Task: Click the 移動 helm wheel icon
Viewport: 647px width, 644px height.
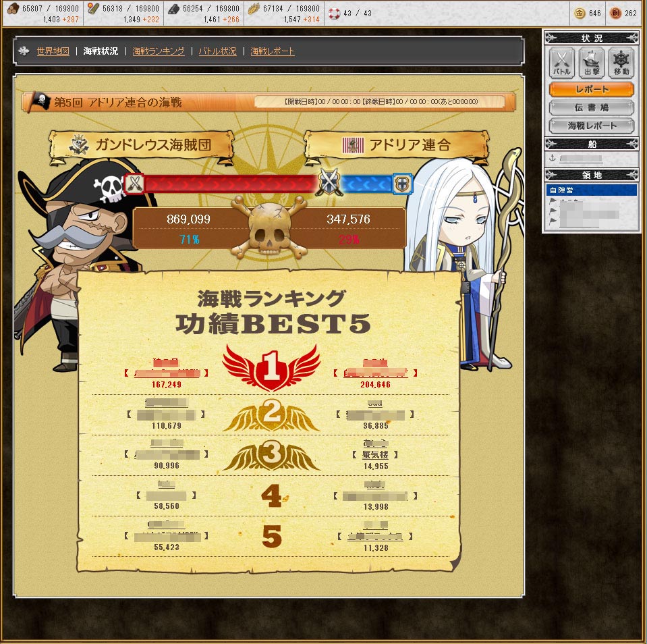Action: click(621, 63)
